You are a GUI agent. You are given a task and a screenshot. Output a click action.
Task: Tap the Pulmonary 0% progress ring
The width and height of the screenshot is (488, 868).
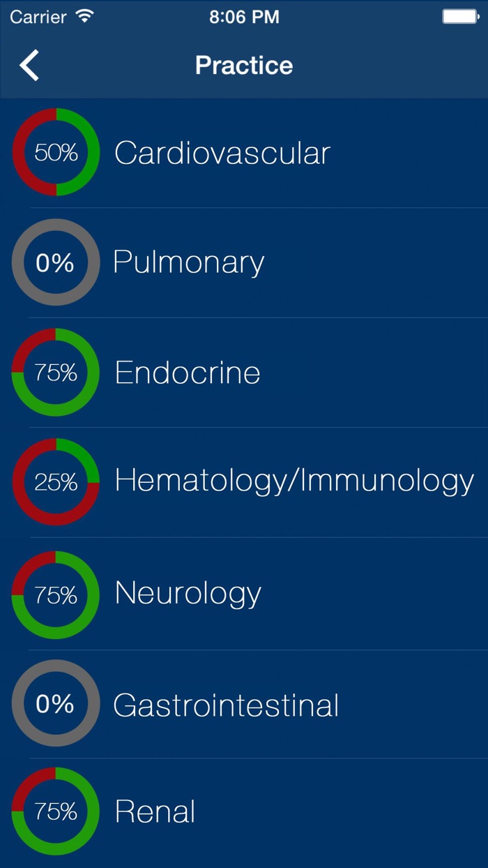(56, 262)
